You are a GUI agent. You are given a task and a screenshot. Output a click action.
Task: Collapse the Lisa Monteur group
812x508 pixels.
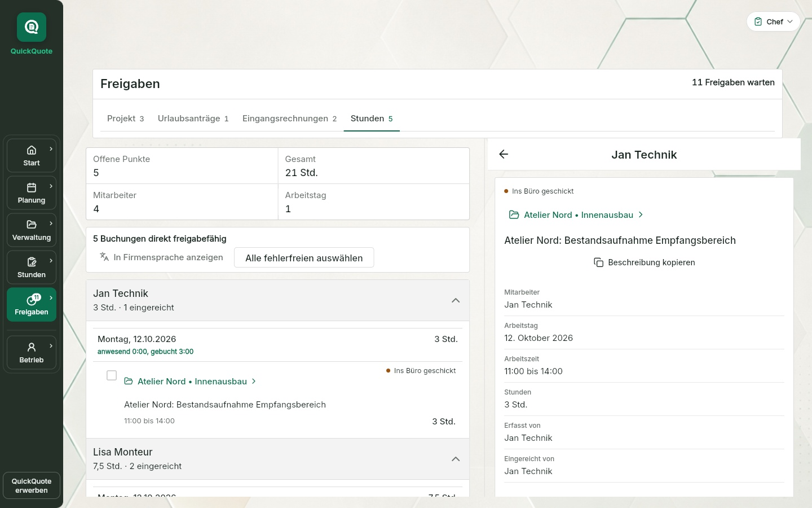(x=456, y=459)
